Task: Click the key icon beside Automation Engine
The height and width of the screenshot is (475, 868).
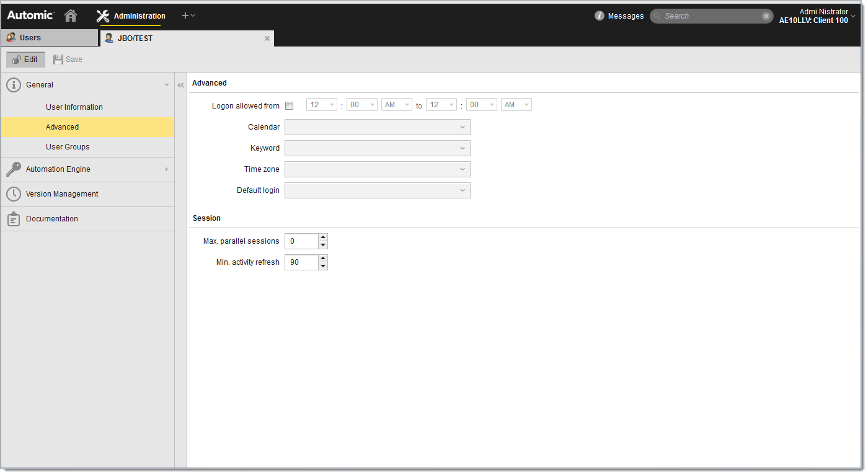Action: 14,169
